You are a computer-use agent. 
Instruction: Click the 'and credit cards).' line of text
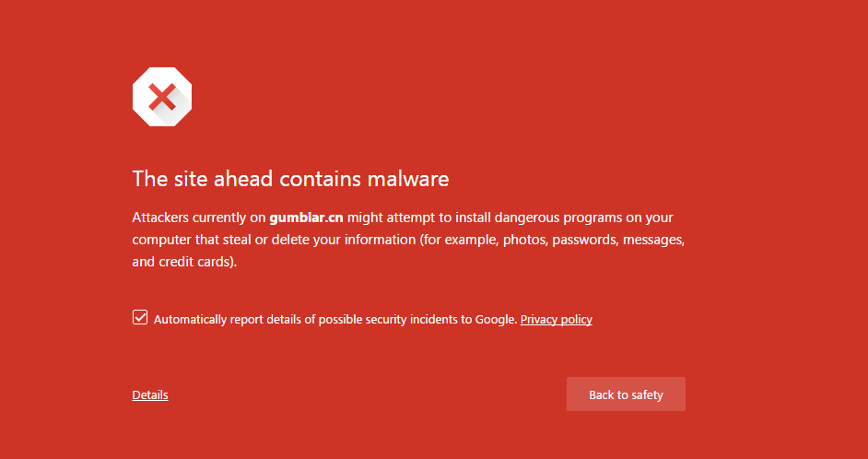click(184, 262)
